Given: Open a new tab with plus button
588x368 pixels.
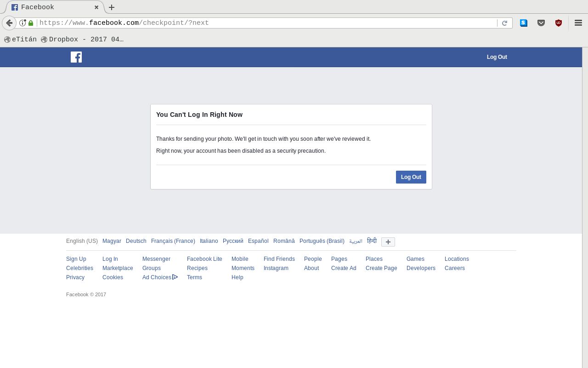Looking at the screenshot, I should click(112, 7).
